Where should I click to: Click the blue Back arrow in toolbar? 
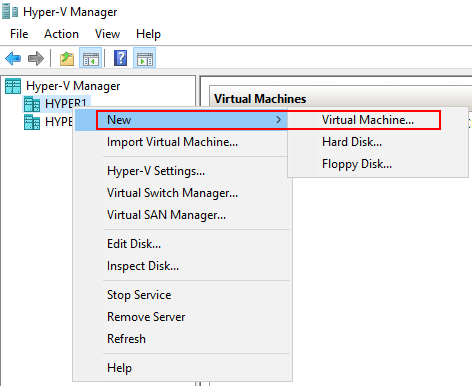pyautogui.click(x=13, y=58)
